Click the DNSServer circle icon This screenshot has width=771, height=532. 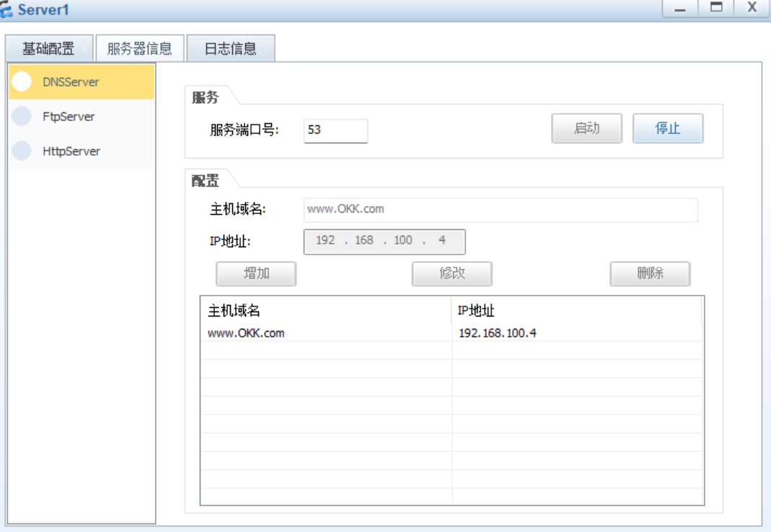click(22, 81)
